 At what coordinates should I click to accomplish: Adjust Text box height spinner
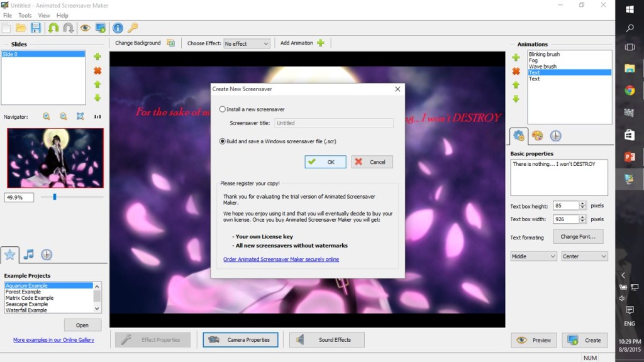click(582, 206)
